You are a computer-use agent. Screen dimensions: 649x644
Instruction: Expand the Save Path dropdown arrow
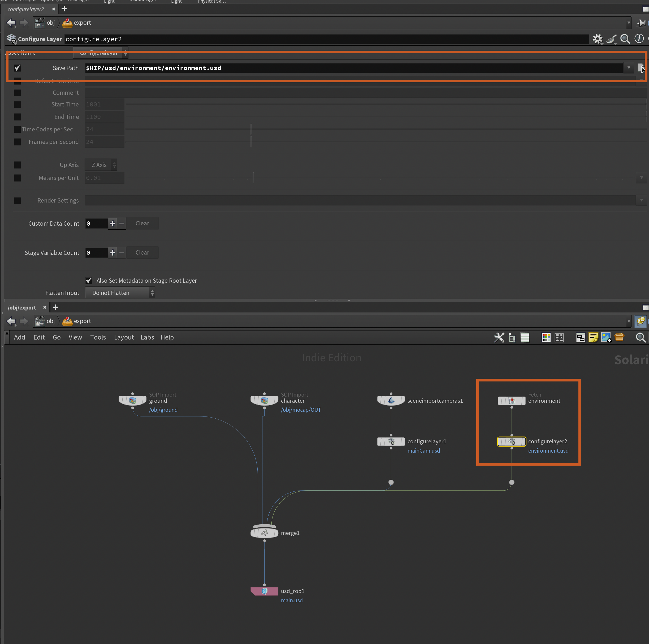629,68
